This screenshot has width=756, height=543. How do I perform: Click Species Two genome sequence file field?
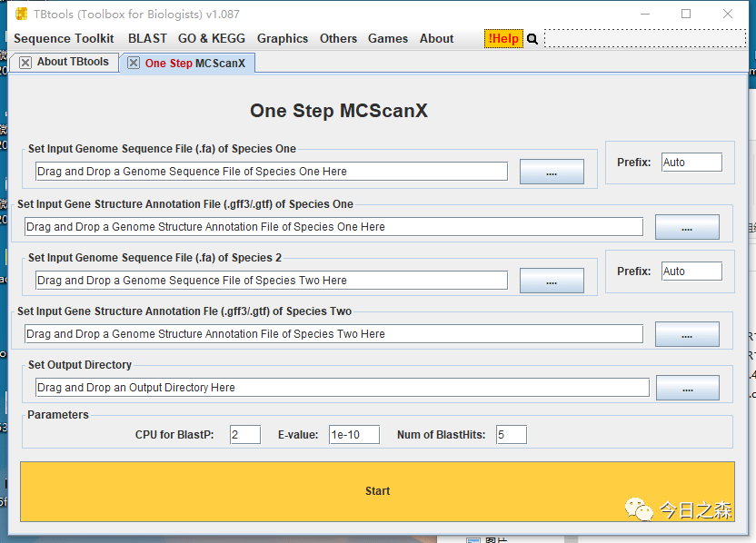272,281
